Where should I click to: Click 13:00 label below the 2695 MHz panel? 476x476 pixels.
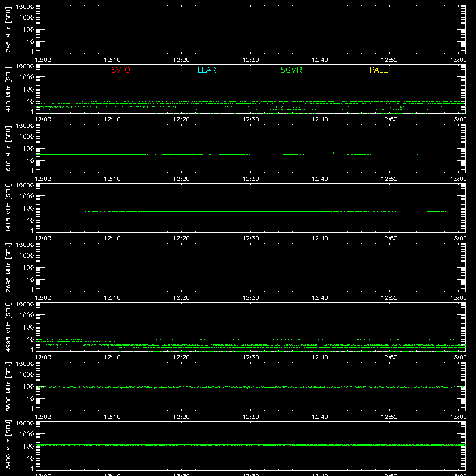point(458,298)
